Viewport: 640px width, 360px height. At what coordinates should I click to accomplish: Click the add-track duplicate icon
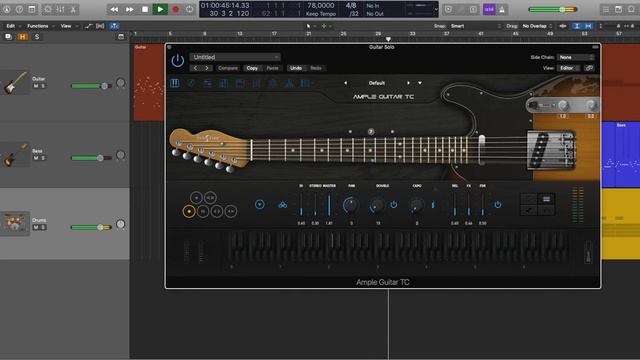[x=8, y=37]
